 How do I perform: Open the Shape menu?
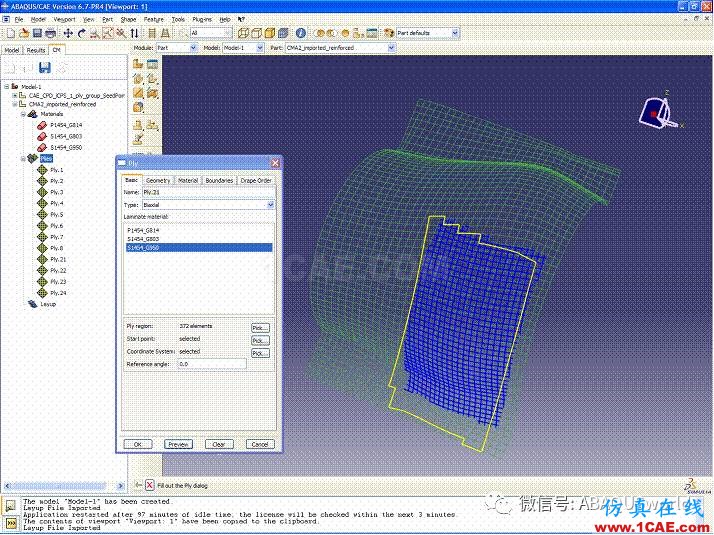point(128,20)
